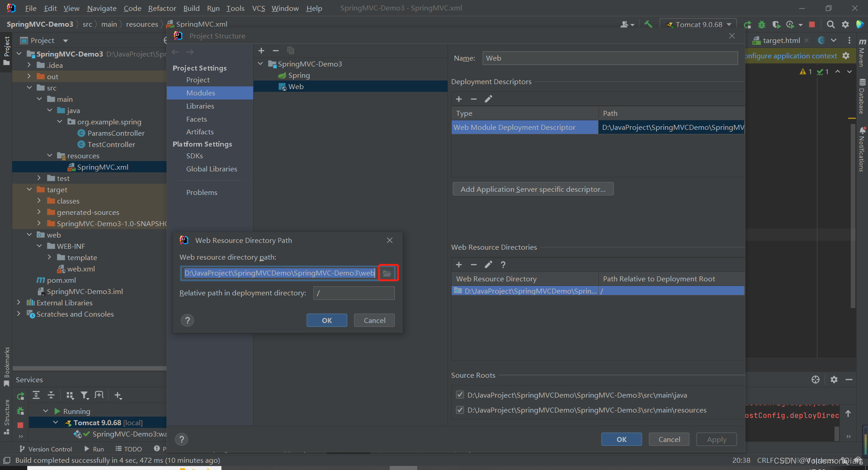Start debugging with the bug icon

(x=762, y=24)
